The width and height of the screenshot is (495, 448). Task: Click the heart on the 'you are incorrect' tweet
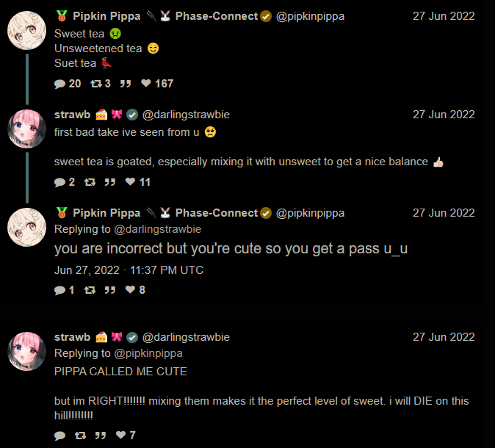[131, 289]
